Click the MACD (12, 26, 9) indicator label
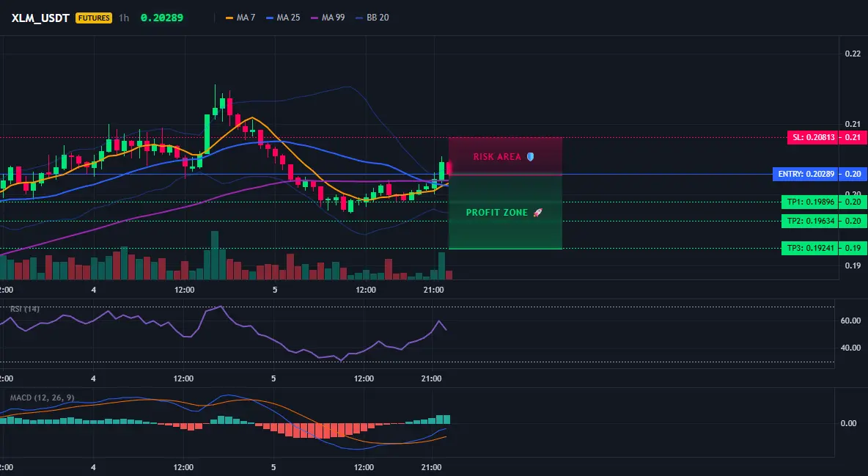This screenshot has height=476, width=868. pyautogui.click(x=42, y=398)
